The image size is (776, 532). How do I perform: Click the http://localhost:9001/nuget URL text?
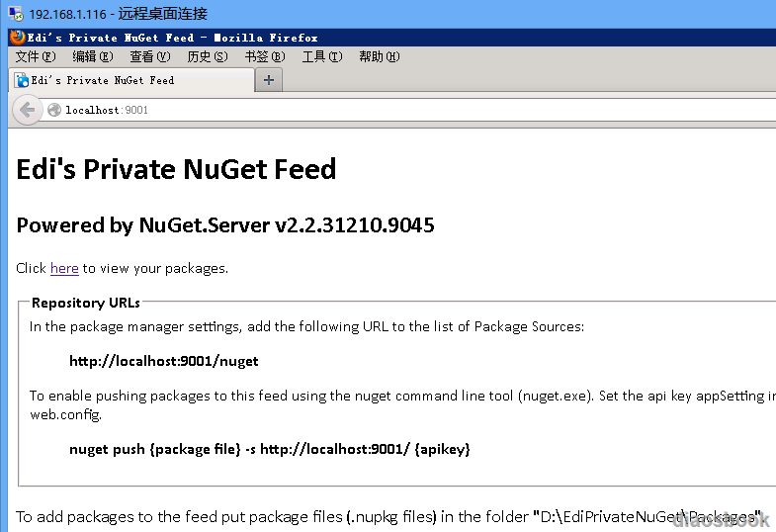click(x=164, y=361)
